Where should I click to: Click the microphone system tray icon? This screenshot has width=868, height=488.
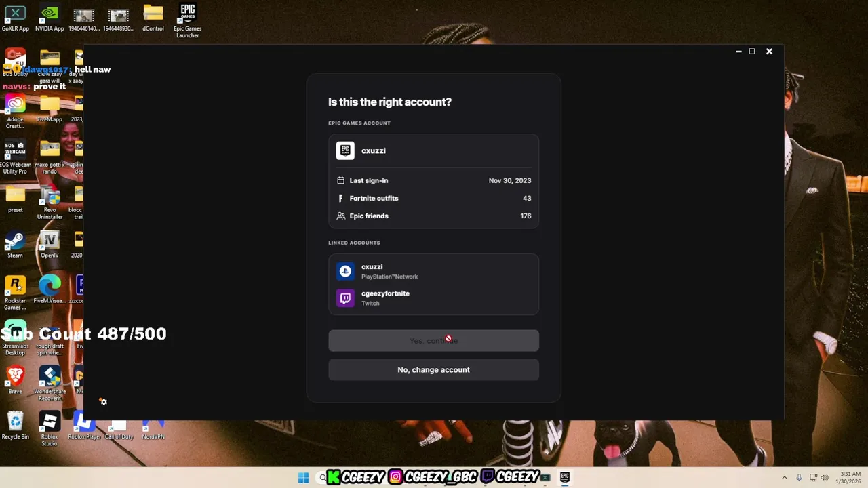(800, 477)
